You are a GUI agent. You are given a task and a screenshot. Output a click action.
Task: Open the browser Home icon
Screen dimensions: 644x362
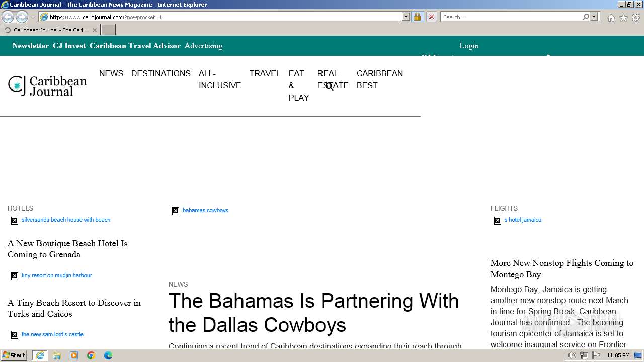611,18
